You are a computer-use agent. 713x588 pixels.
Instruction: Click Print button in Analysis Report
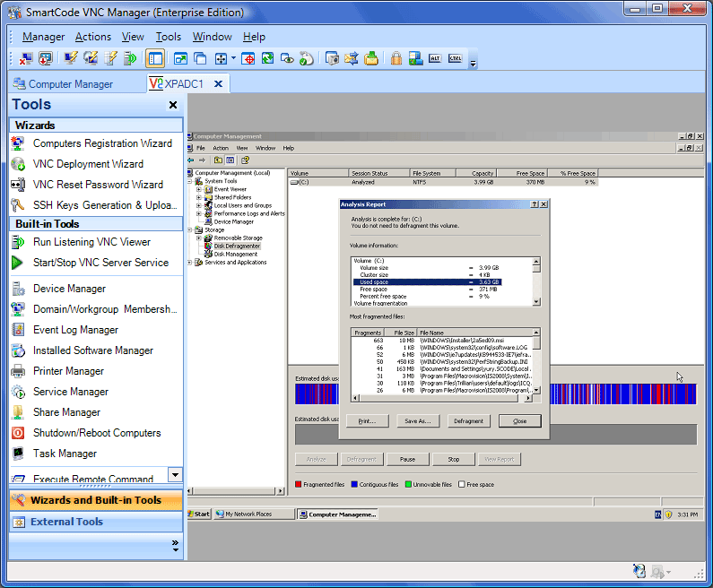[367, 421]
